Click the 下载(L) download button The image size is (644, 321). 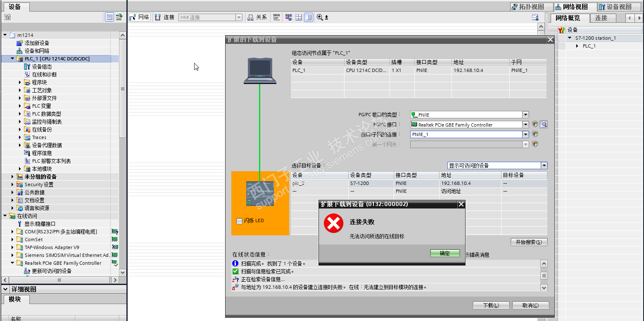[491, 305]
